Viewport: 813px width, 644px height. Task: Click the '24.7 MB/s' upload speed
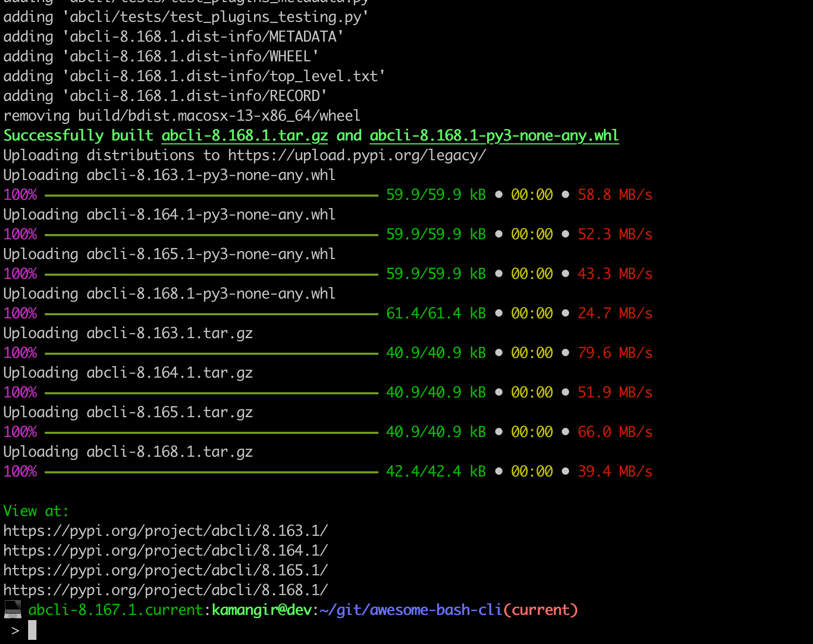(x=615, y=314)
